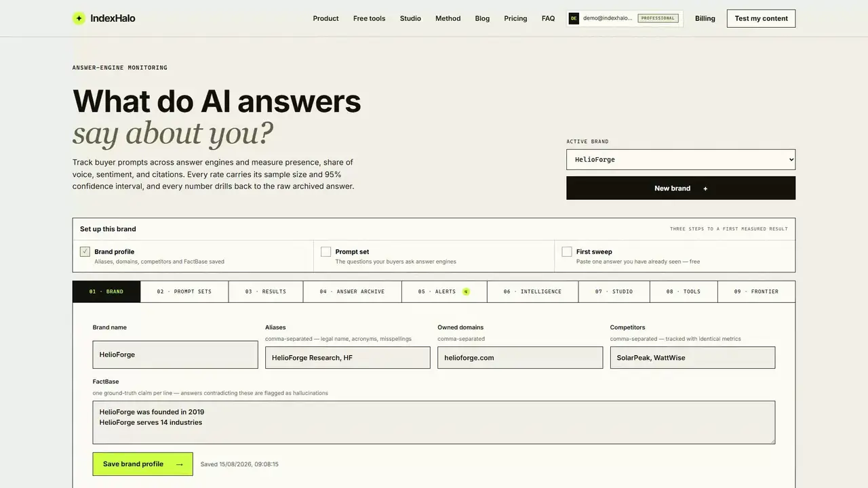The height and width of the screenshot is (488, 868).
Task: Open the demo@indexhalo account menu
Action: 625,18
